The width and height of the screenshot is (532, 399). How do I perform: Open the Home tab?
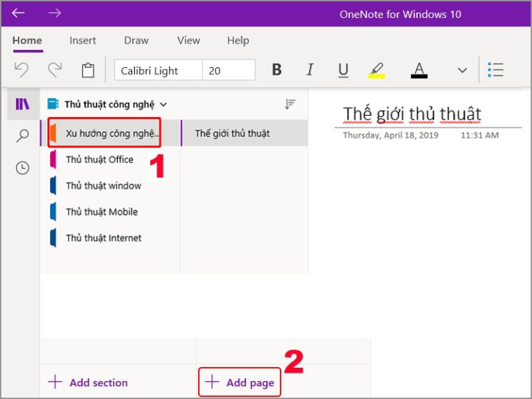(27, 40)
